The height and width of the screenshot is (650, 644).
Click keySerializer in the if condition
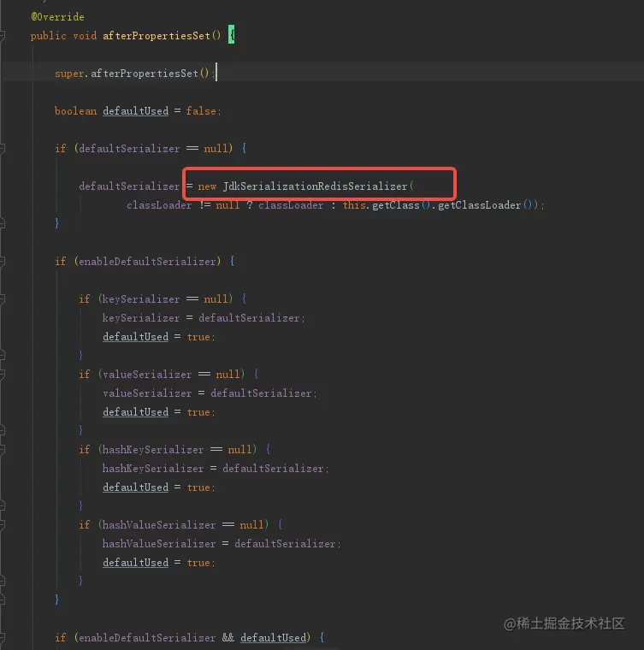[141, 299]
